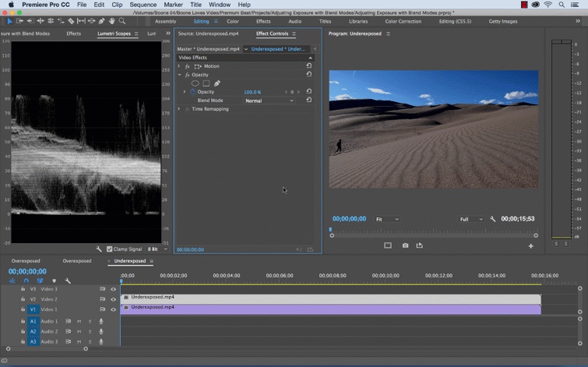
Task: Open timeline display settings wrench
Action: click(x=68, y=281)
